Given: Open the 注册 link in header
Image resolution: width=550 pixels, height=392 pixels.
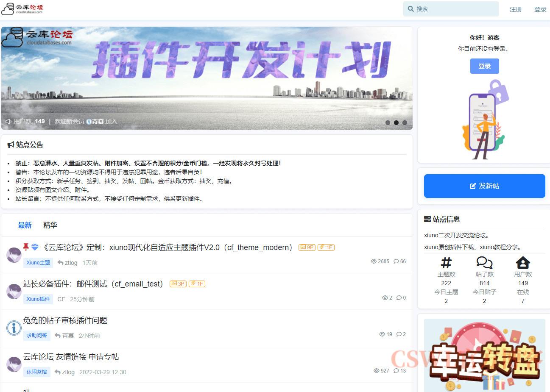Looking at the screenshot, I should tap(516, 9).
